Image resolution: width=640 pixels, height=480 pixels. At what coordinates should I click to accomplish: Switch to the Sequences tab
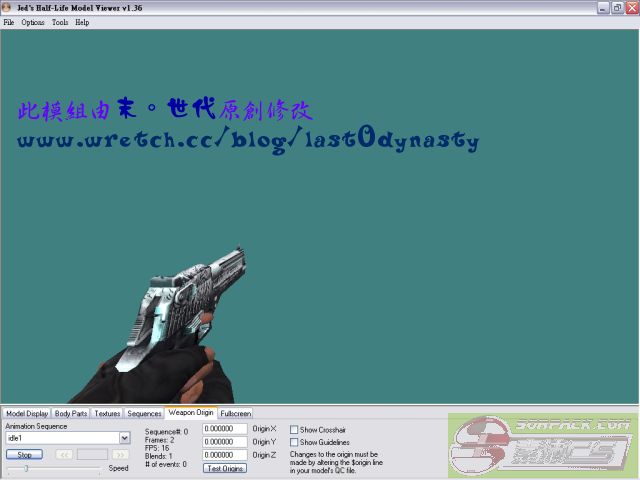point(144,413)
